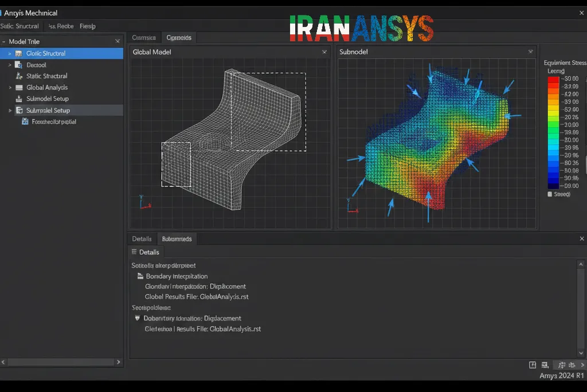This screenshot has height=392, width=587.
Task: Click the fourth status bar icon before chevron
Action: [572, 365]
